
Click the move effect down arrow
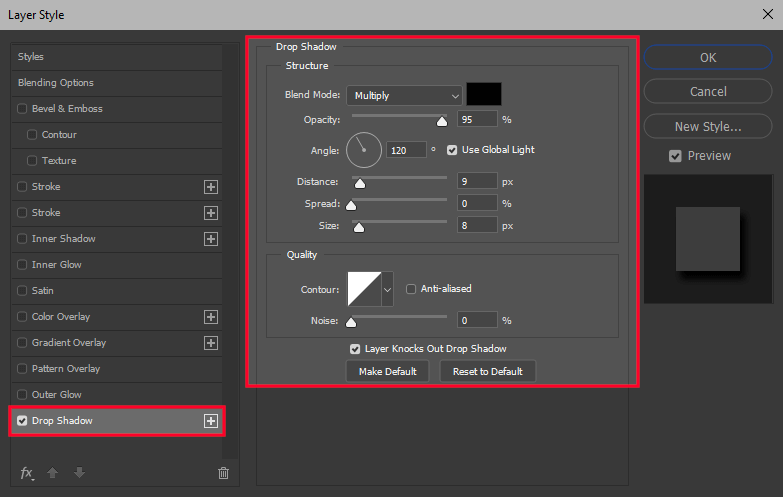(79, 473)
